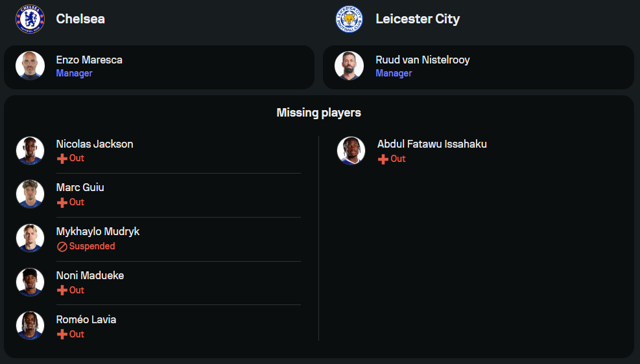Screen dimensions: 640x364
Task: Click Nicolas Jackson's player avatar
Action: click(x=30, y=151)
